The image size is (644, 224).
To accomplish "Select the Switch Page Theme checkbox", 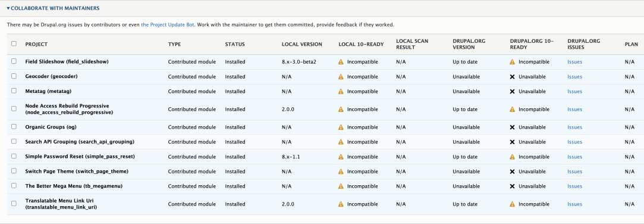I will click(x=14, y=170).
